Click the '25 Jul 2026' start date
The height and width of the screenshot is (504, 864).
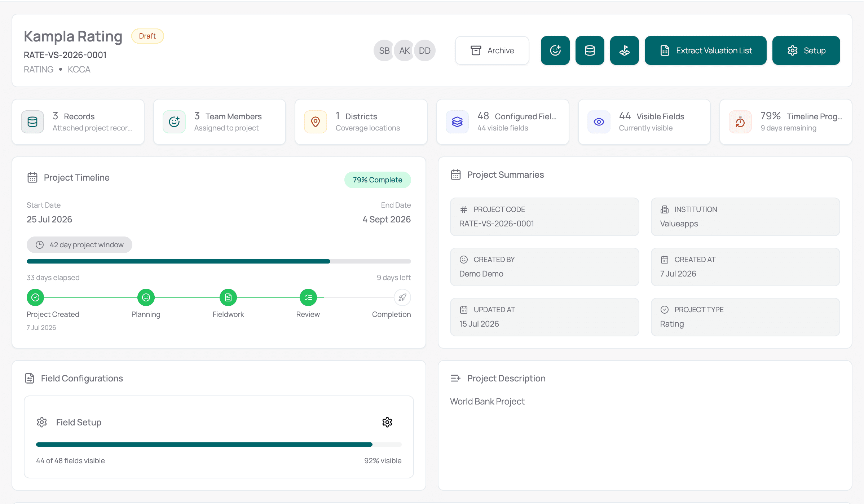click(49, 219)
